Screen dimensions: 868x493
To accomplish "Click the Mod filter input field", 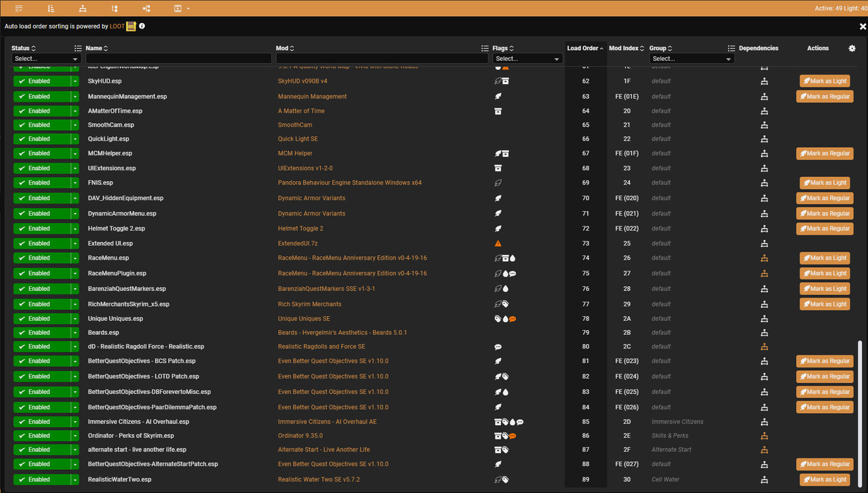I will coord(382,59).
